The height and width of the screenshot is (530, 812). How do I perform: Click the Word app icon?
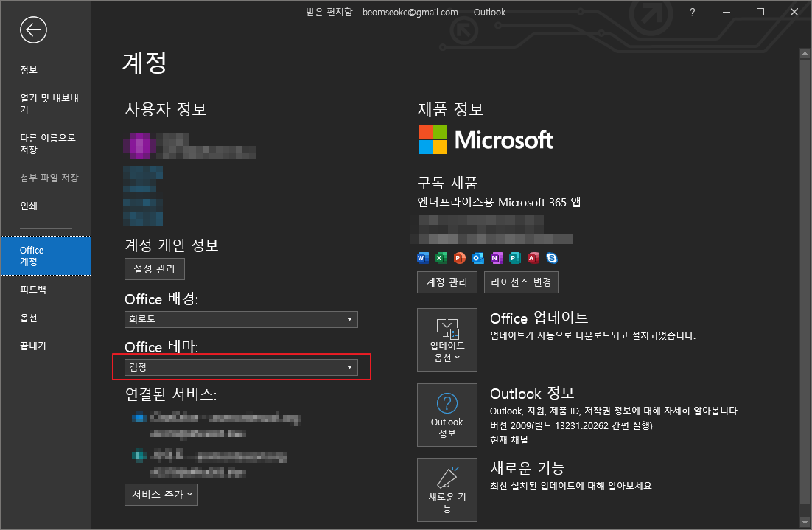[x=422, y=257]
